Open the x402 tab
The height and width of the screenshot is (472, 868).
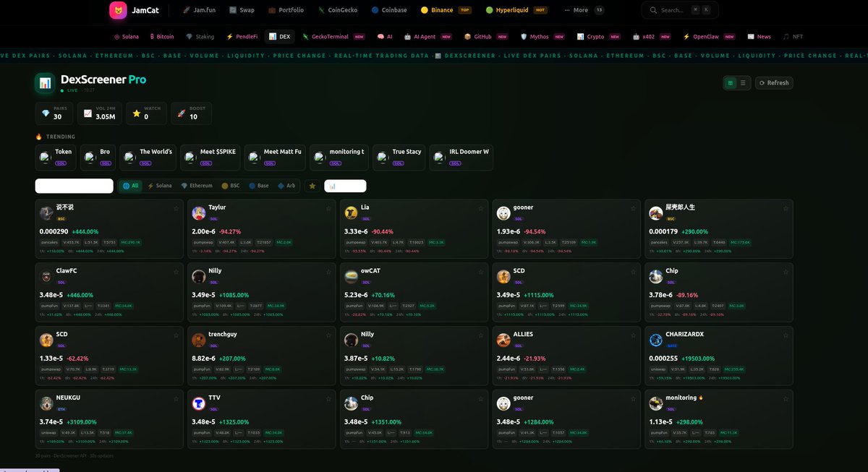click(x=653, y=36)
